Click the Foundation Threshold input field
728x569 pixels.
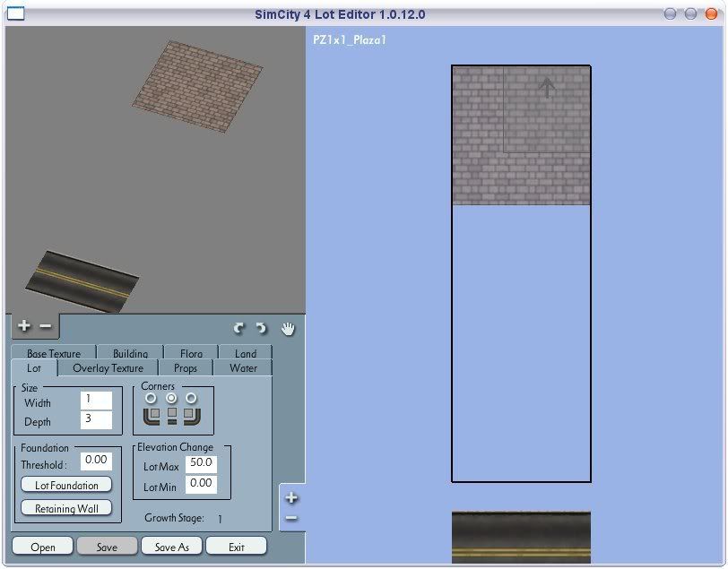pos(96,461)
